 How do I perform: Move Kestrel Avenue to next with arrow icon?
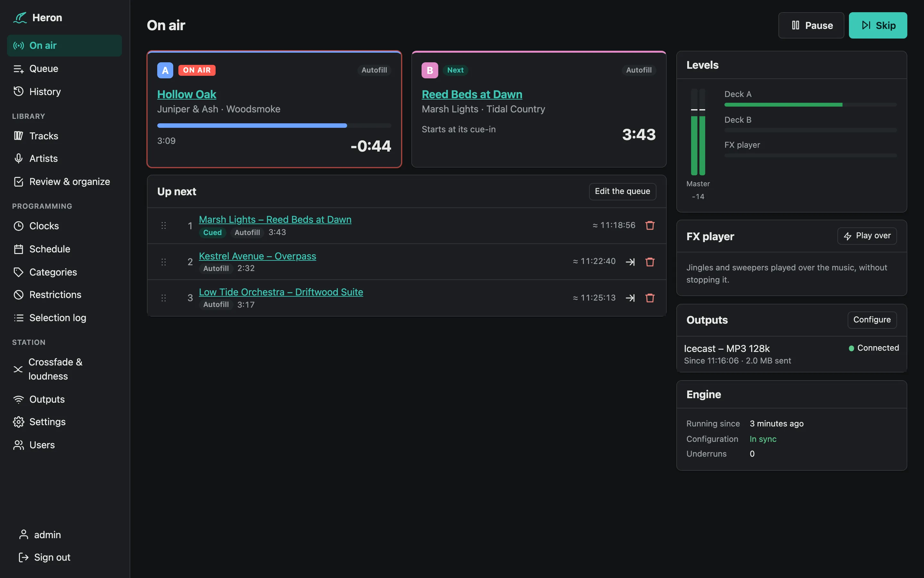click(630, 262)
